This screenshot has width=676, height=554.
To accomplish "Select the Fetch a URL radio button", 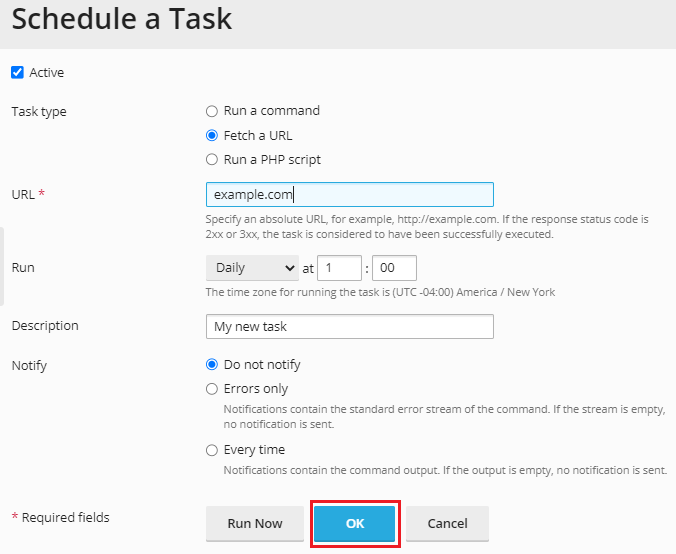I will click(x=212, y=135).
